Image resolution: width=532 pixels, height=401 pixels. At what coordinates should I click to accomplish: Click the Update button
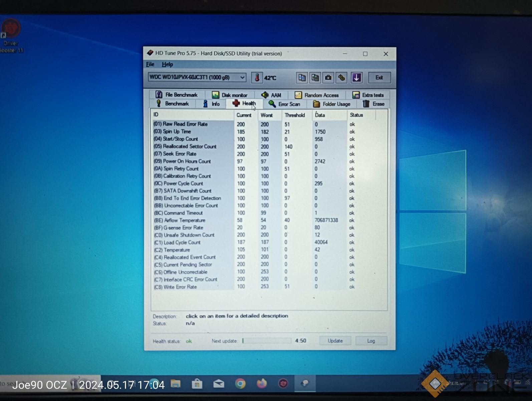[335, 341]
